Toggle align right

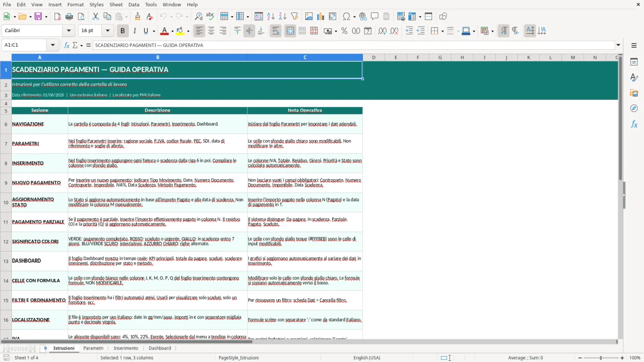click(223, 31)
